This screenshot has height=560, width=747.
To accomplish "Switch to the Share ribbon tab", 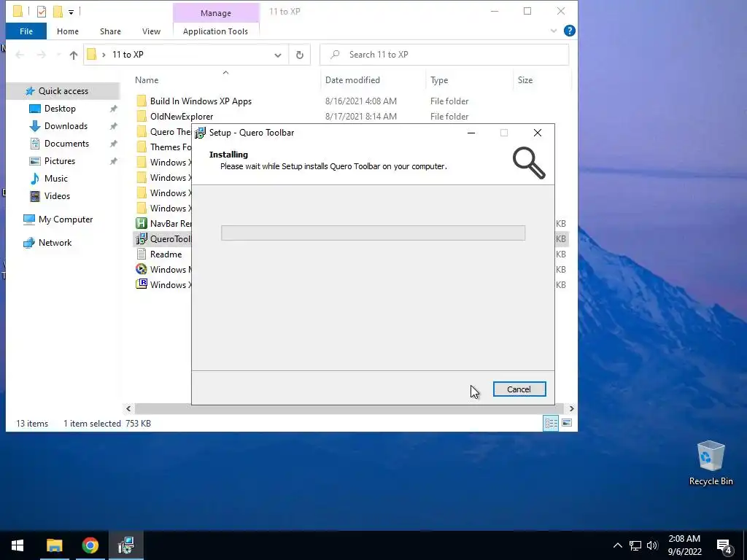I will pyautogui.click(x=110, y=31).
